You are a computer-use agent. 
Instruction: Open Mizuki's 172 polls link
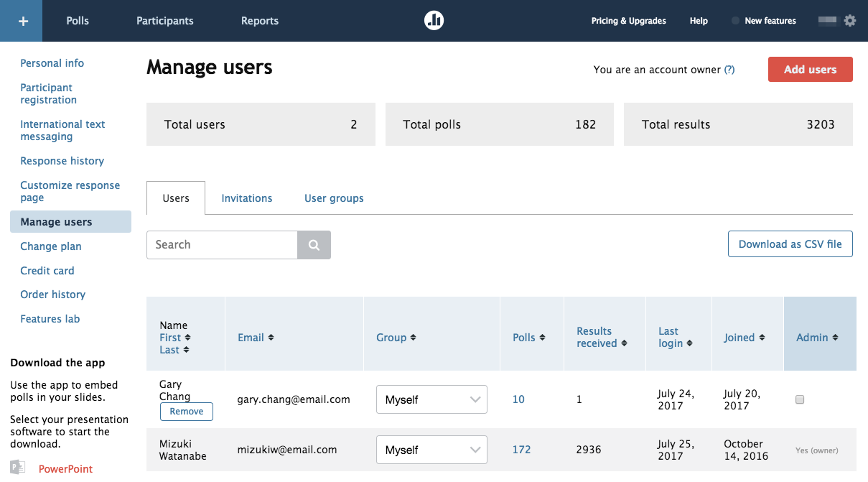[x=521, y=449]
